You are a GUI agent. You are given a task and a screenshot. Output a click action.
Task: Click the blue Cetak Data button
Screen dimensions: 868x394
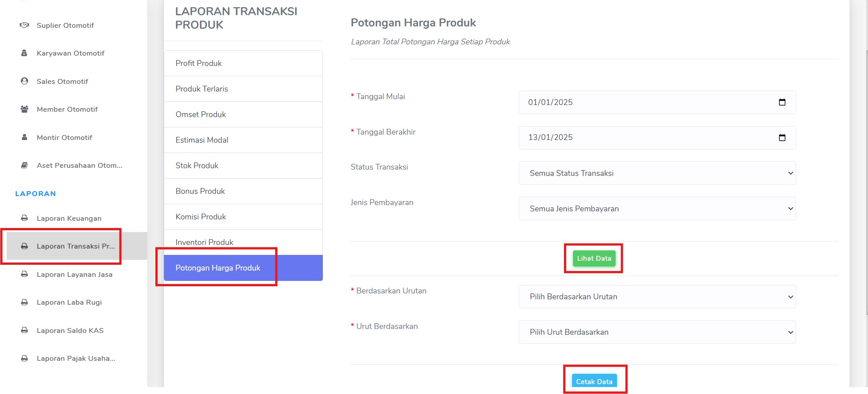click(x=594, y=381)
